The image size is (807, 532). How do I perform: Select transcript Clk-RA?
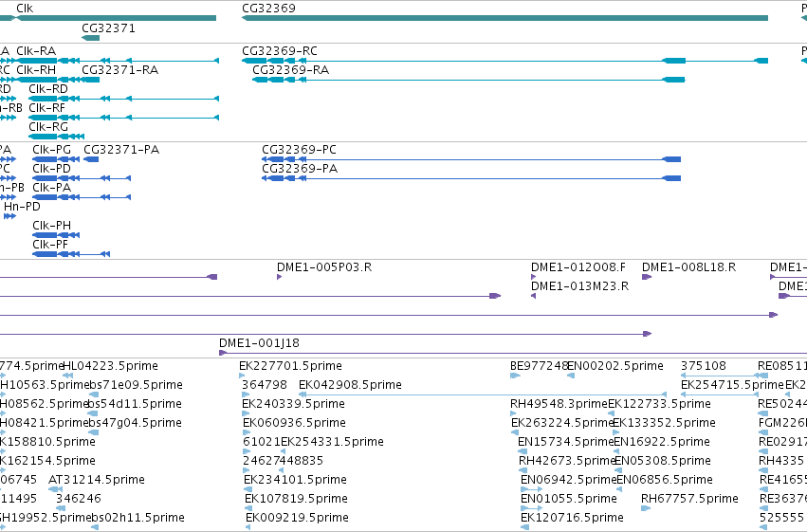click(36, 51)
